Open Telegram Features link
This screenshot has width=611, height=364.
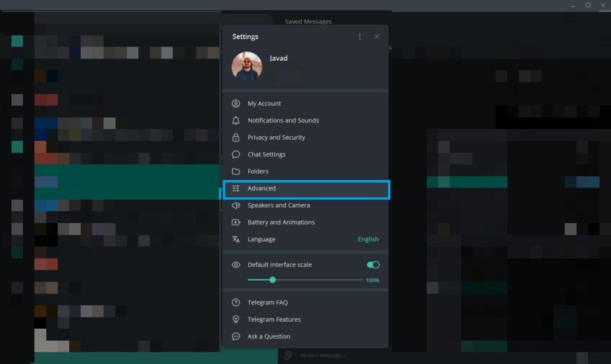point(274,319)
